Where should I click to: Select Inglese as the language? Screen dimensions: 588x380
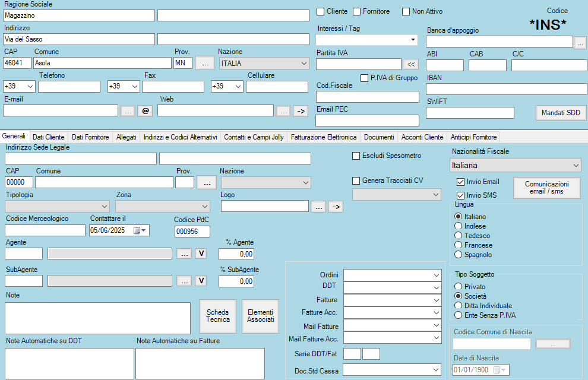pyautogui.click(x=459, y=226)
